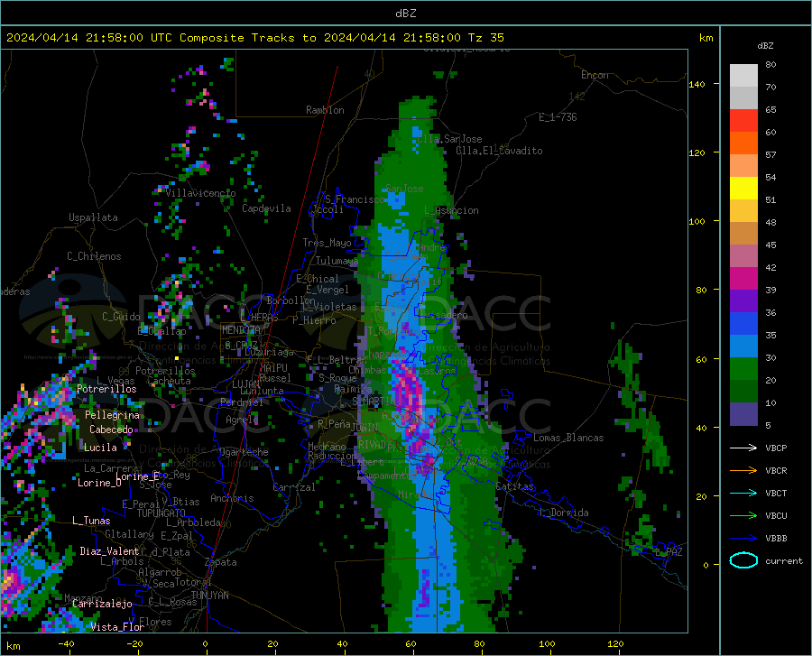Select the light blue 30-35 dBZ swatch
This screenshot has height=656, width=812.
click(x=743, y=346)
